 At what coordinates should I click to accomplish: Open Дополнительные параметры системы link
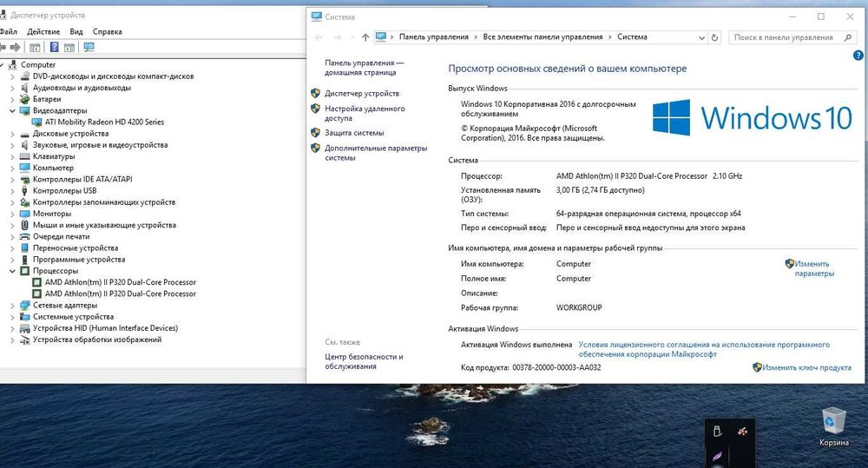point(376,153)
